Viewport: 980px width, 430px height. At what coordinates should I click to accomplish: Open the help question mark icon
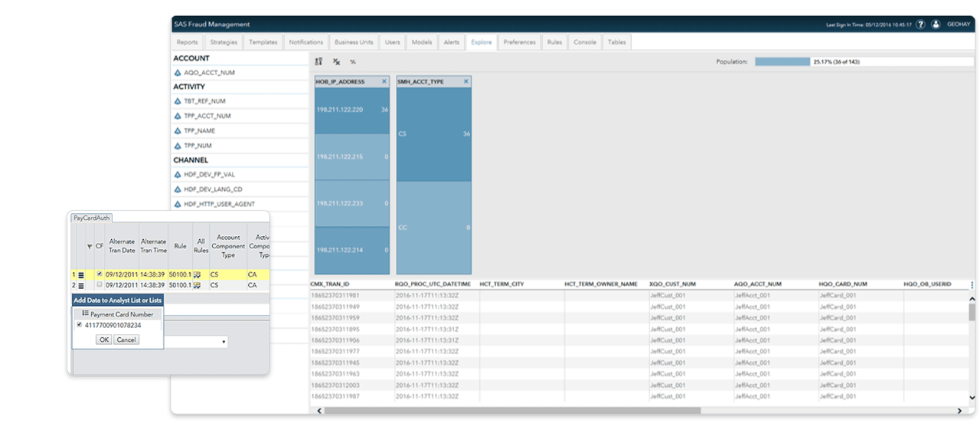point(920,25)
